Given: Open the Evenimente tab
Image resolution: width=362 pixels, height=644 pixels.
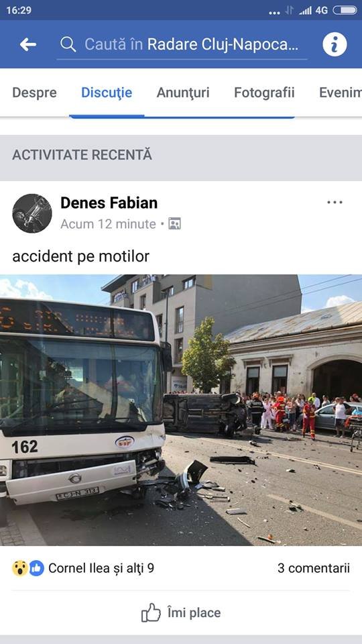Looking at the screenshot, I should click(341, 93).
